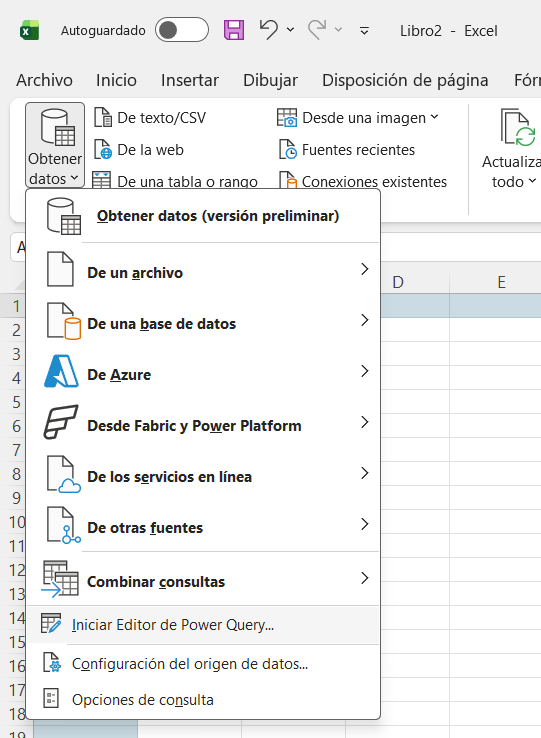Viewport: 541px width, 738px height.
Task: Select Obtener datos (versión preliminar) menu item
Action: pyautogui.click(x=203, y=216)
